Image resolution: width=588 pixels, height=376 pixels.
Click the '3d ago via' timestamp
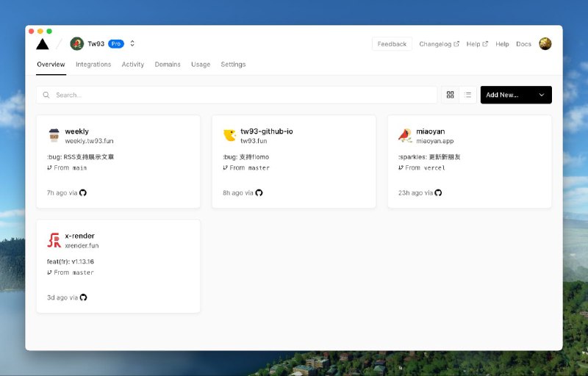point(62,297)
